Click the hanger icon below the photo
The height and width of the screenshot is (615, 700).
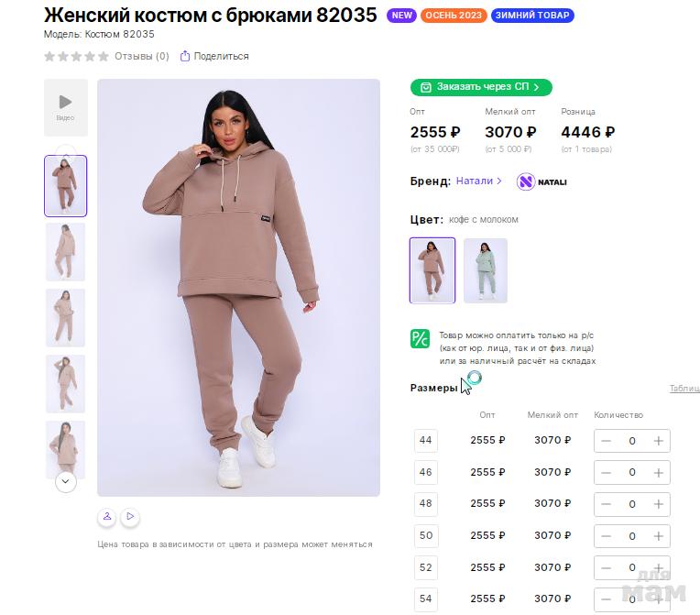coord(107,517)
